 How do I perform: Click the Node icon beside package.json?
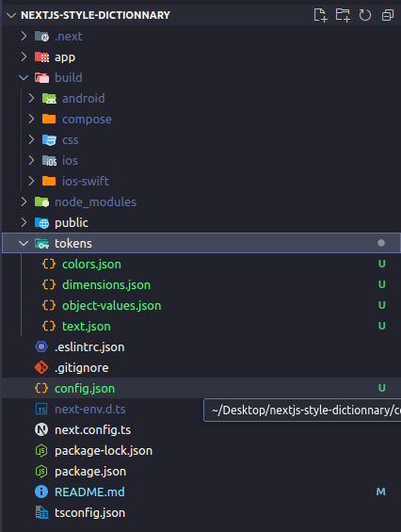(x=41, y=472)
